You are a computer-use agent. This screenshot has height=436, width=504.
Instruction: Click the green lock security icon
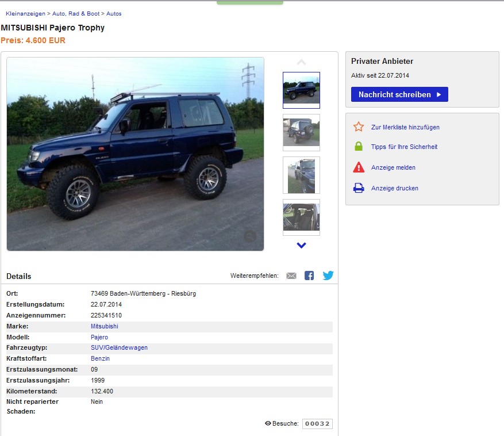359,147
